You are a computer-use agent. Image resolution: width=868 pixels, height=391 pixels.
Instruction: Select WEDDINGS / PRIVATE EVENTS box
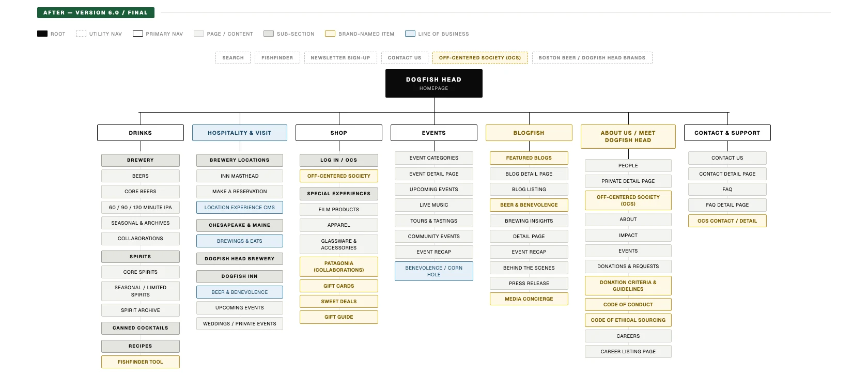240,324
